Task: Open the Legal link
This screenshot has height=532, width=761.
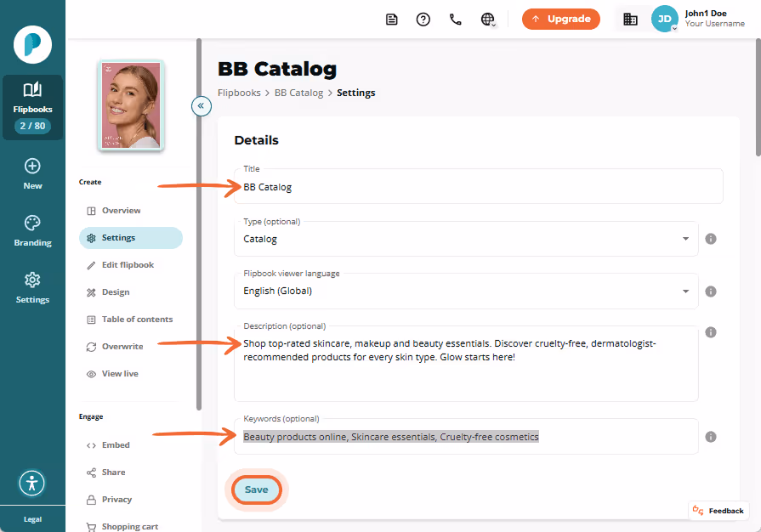Action: [32, 519]
